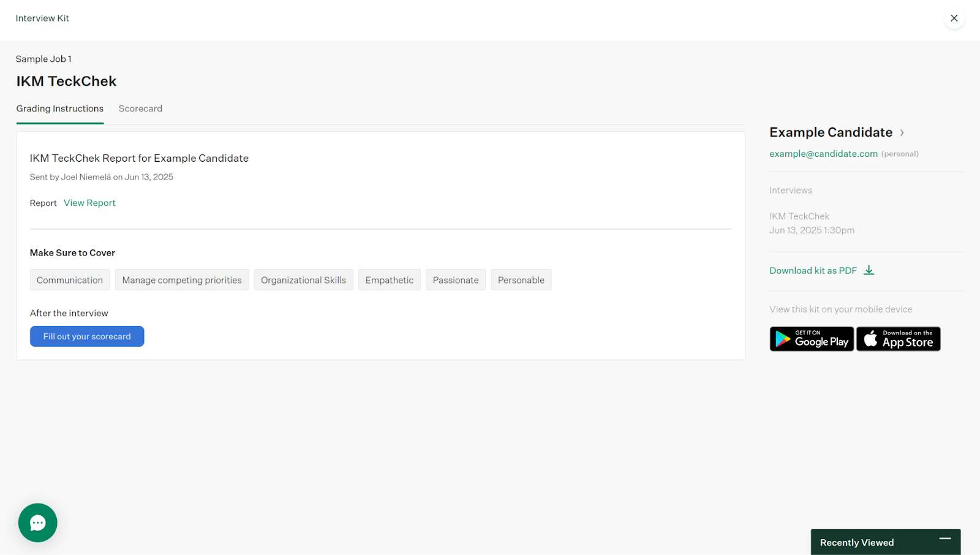Select the Personable attribute tag
The image size is (980, 555).
521,280
